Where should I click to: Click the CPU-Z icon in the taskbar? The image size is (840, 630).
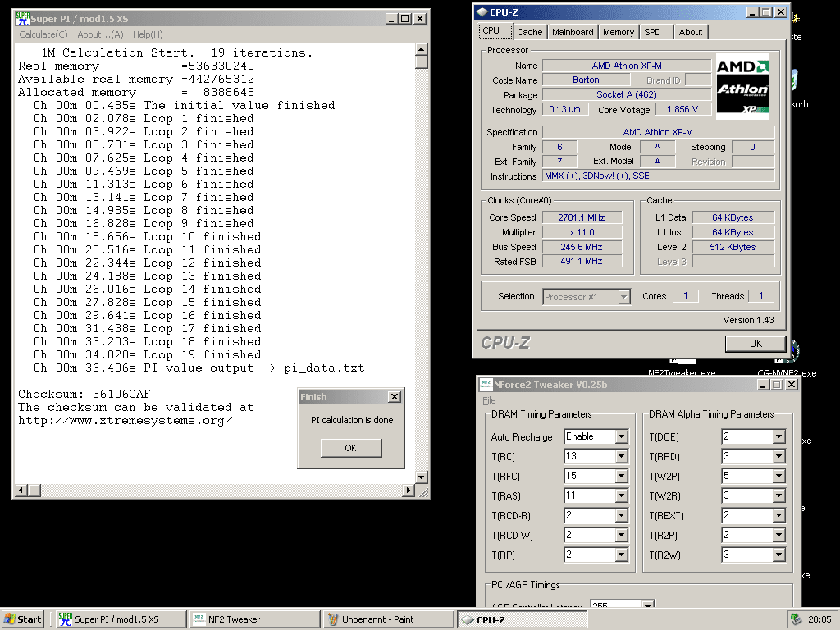click(468, 620)
